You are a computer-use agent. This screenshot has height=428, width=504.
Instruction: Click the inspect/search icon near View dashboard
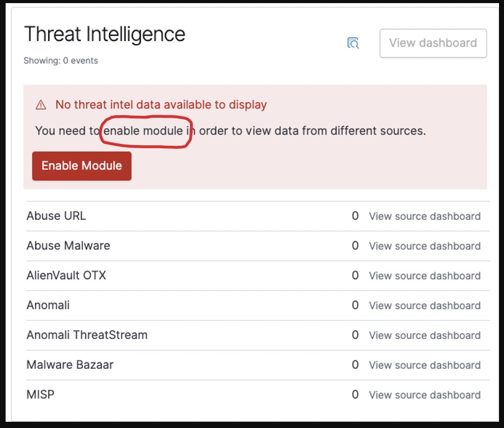click(x=353, y=43)
